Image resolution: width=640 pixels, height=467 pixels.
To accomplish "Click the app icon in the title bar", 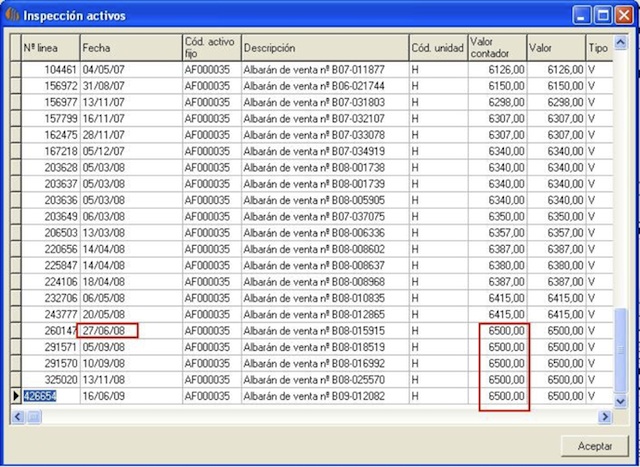I will (x=12, y=15).
